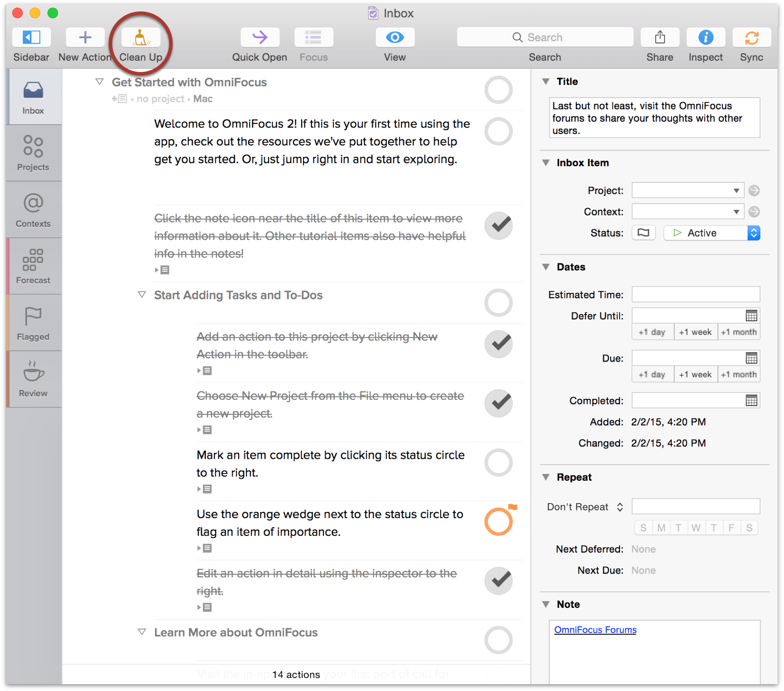This screenshot has width=784, height=691.
Task: Complete 'Get Started with OmniFocus' status circle
Action: click(x=498, y=90)
